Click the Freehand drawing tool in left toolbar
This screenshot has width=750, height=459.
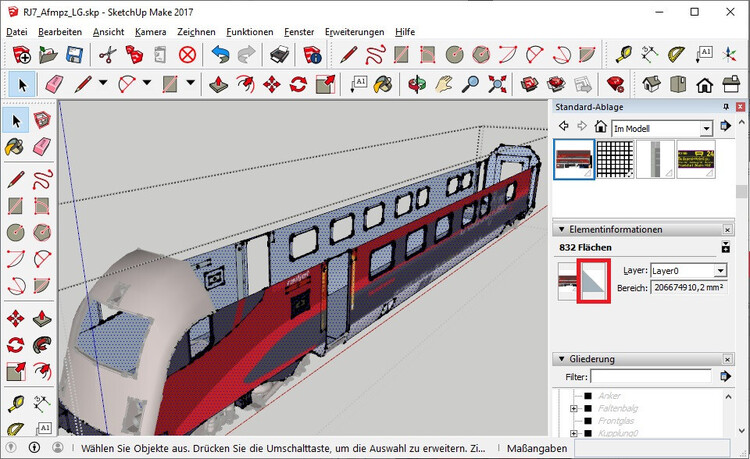click(42, 180)
